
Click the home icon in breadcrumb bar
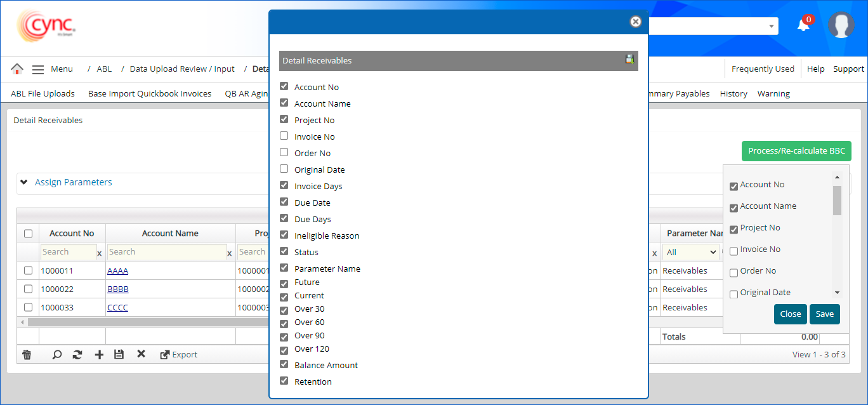(x=17, y=69)
